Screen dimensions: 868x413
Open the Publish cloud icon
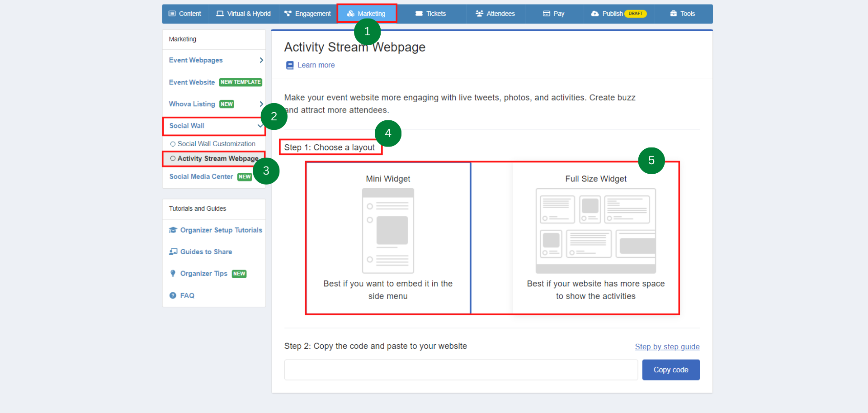[x=594, y=14]
